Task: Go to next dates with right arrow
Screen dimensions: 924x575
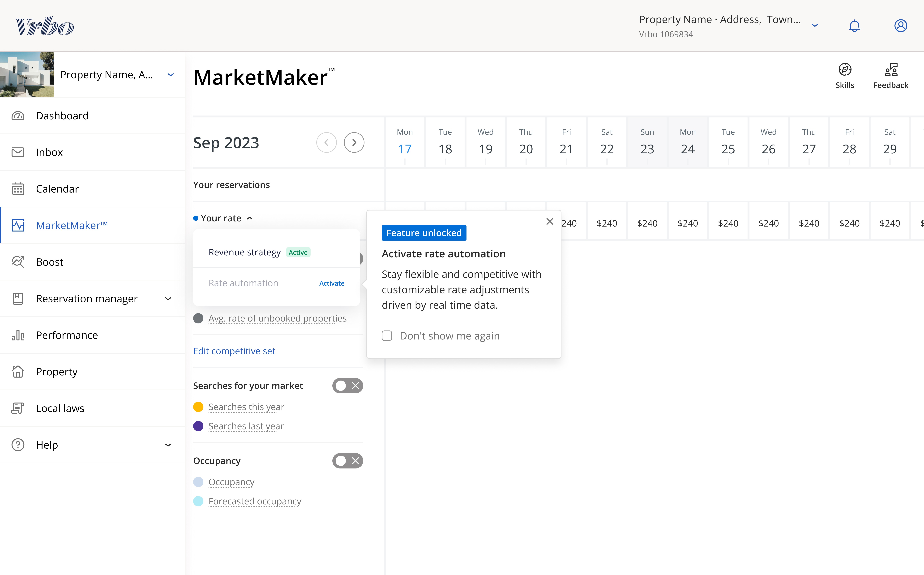Action: pyautogui.click(x=354, y=143)
